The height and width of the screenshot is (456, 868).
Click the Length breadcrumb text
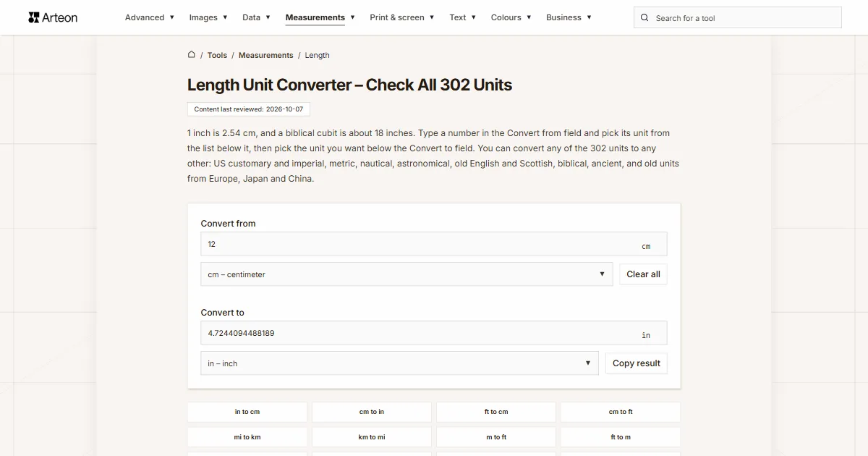pyautogui.click(x=317, y=55)
